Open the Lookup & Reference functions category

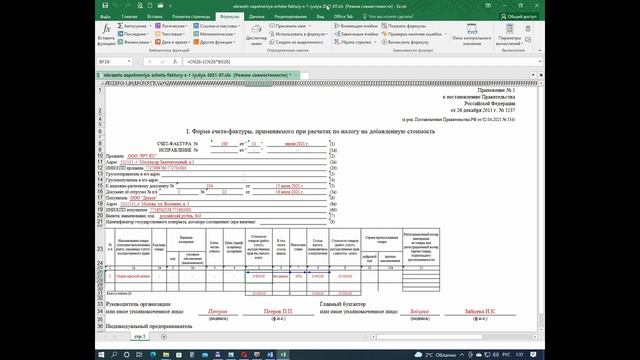tap(216, 26)
